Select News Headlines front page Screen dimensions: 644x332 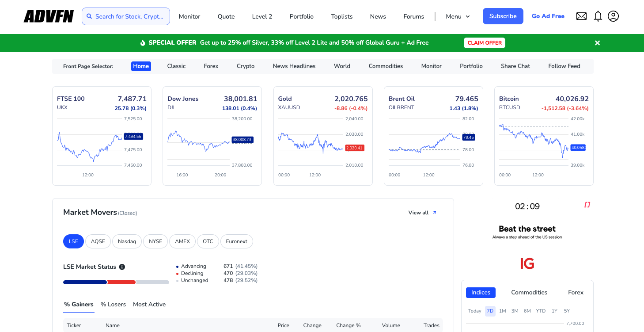click(294, 66)
